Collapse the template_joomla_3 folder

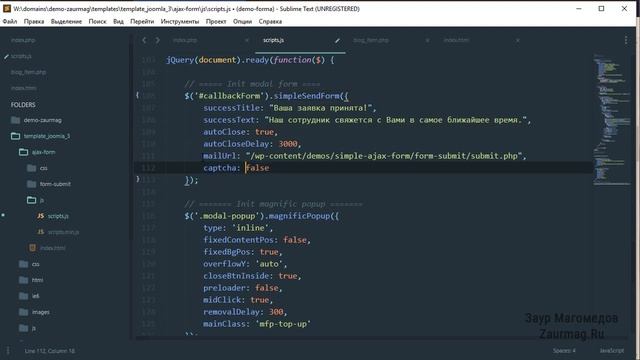coord(47,136)
